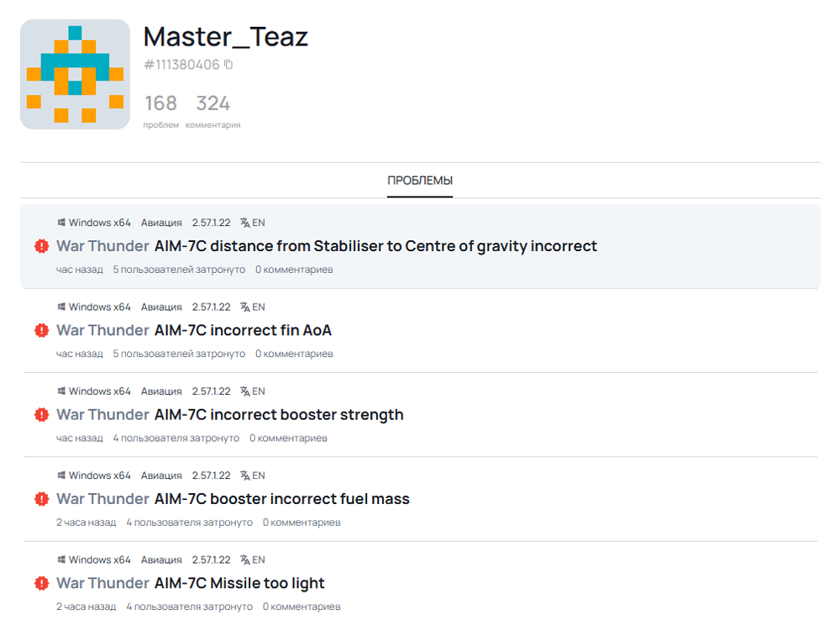Click translate icon on the first report
This screenshot has width=840, height=625.
click(244, 223)
